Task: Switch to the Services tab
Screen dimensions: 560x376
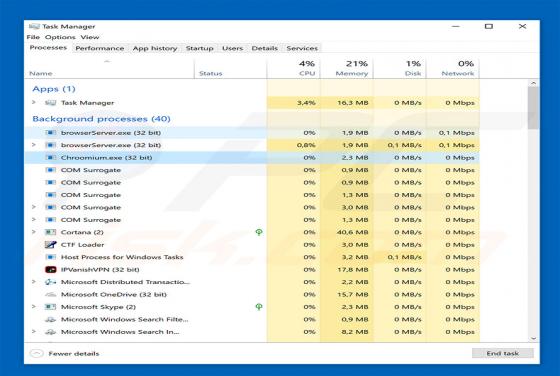Action: tap(302, 48)
